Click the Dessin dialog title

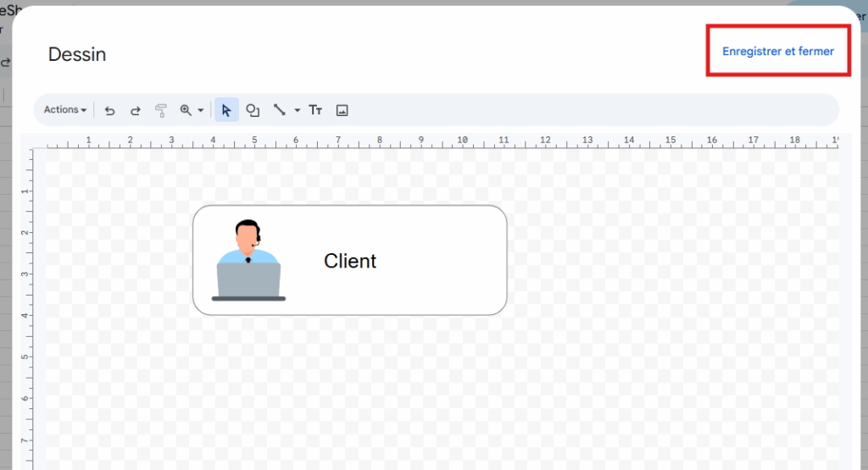(x=77, y=54)
